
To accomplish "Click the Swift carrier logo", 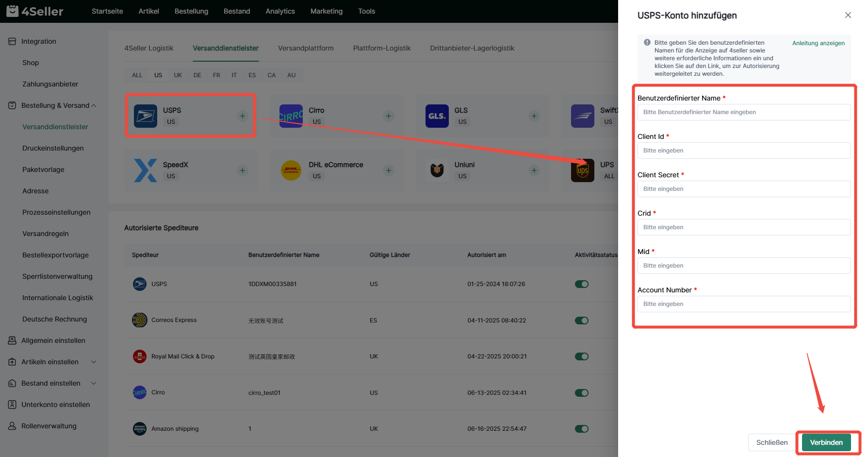I will click(x=583, y=116).
